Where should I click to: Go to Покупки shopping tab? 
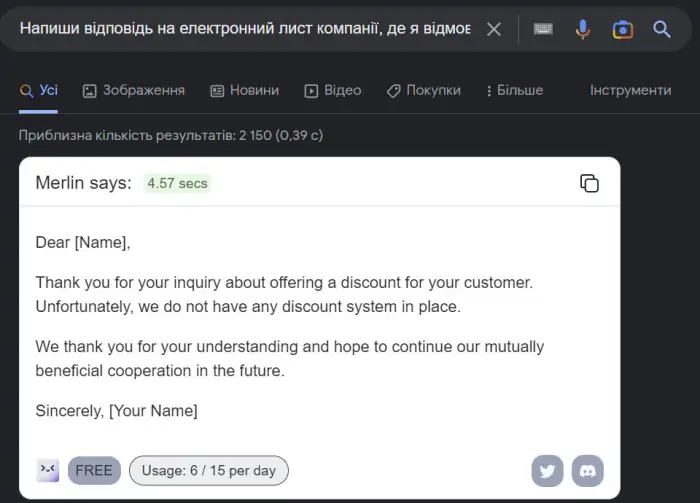pyautogui.click(x=423, y=90)
